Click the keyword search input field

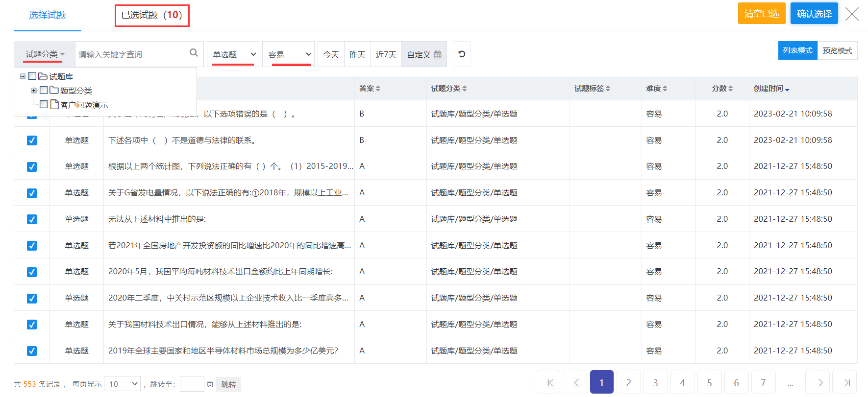[131, 54]
